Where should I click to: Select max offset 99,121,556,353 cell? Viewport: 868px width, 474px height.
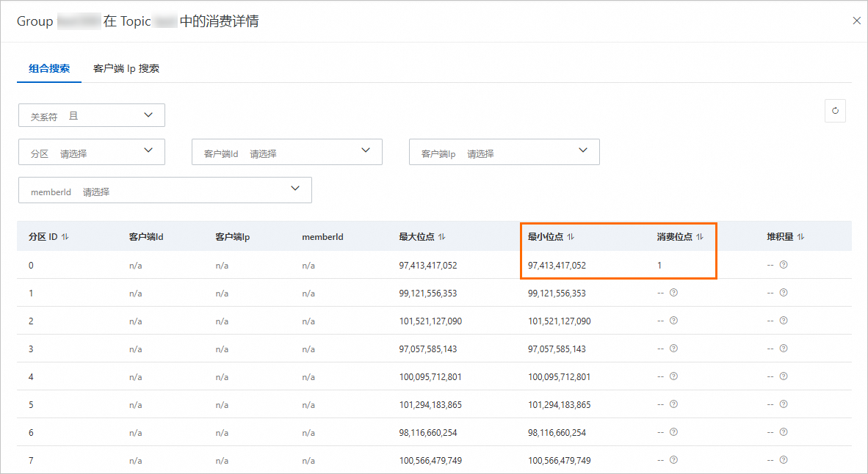click(428, 293)
